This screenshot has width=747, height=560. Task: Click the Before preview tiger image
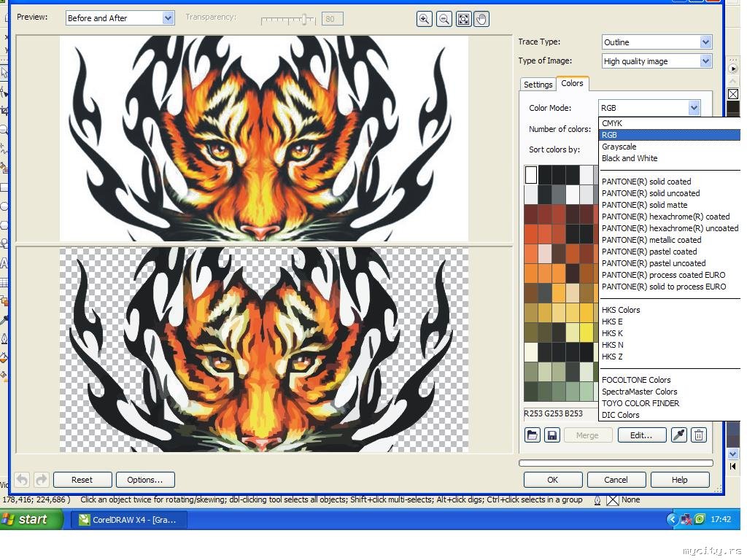(264, 138)
